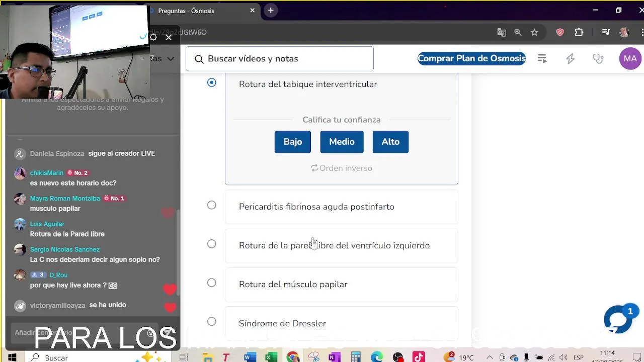The height and width of the screenshot is (362, 644).
Task: Click 'es nuevo este horario doc?' message
Action: tap(73, 183)
